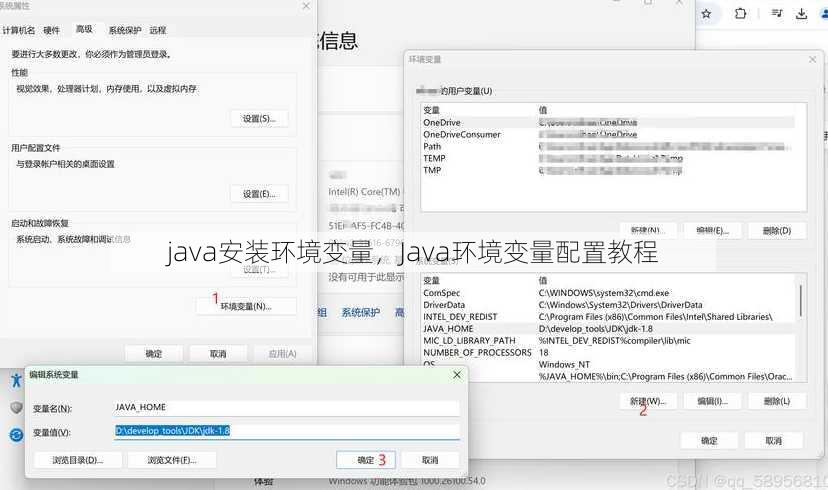828x490 pixels.
Task: Click 新建(N)... for user variables
Action: (648, 230)
